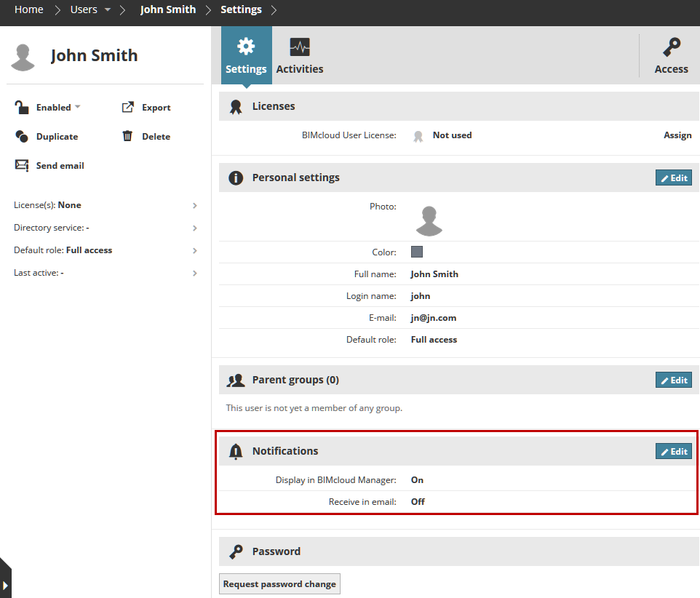Open the Access key icon
The height and width of the screenshot is (598, 700).
point(672,47)
